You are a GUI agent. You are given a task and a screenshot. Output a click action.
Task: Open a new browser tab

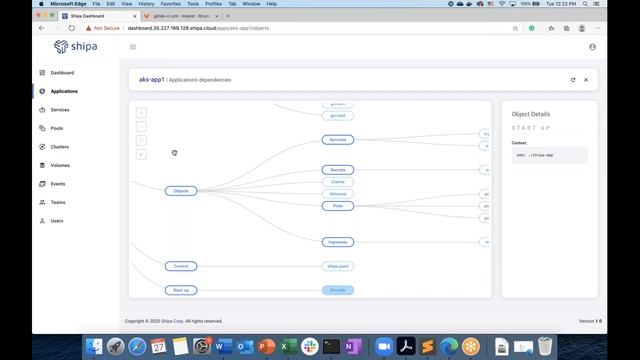[228, 16]
